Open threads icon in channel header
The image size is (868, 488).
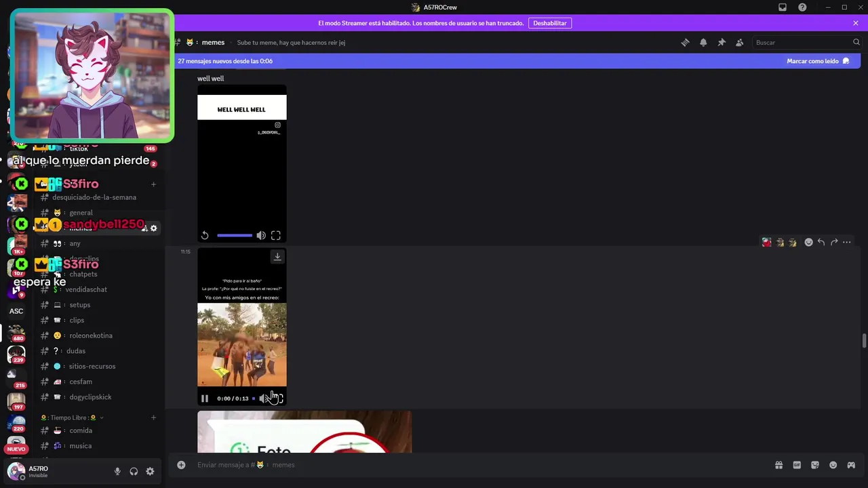685,42
